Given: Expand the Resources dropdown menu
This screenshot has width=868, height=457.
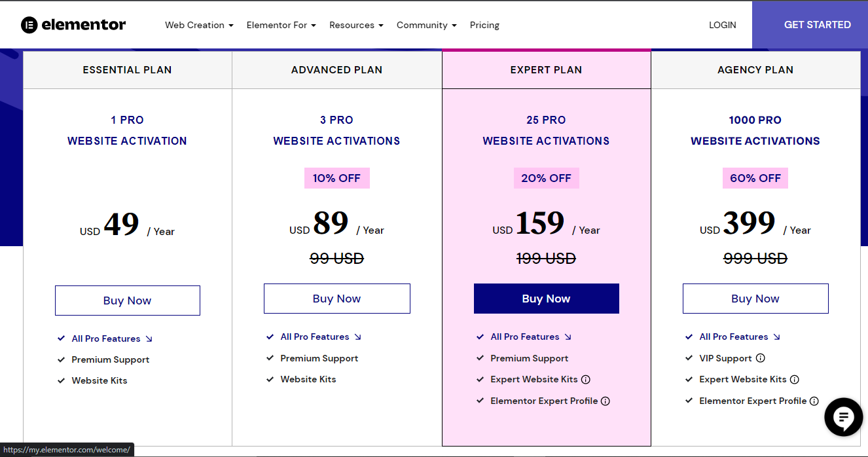Looking at the screenshot, I should pyautogui.click(x=356, y=25).
